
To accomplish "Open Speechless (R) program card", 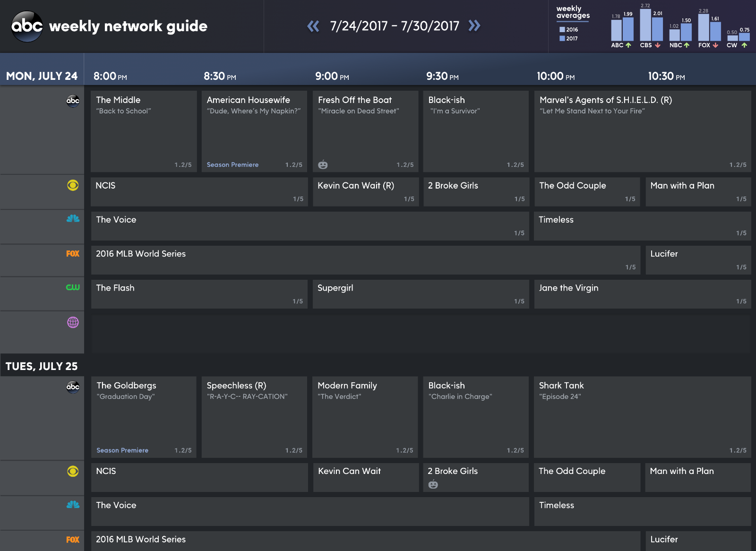I will click(254, 417).
